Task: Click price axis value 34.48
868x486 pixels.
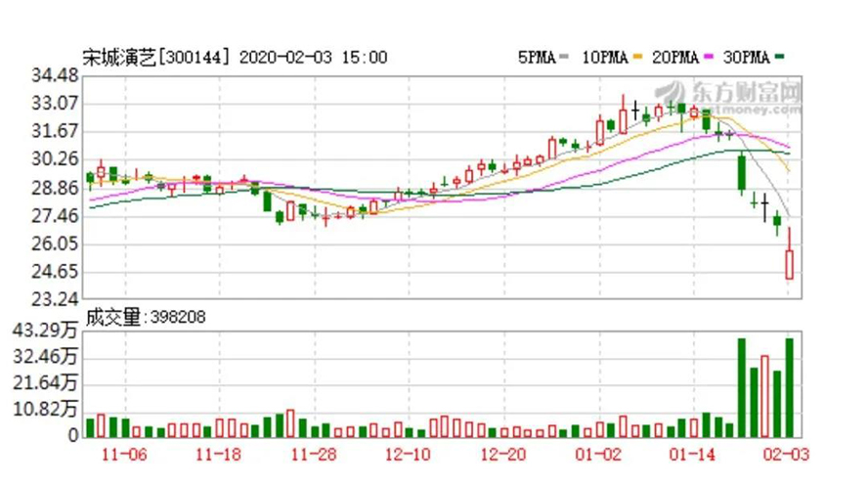Action: [x=56, y=75]
